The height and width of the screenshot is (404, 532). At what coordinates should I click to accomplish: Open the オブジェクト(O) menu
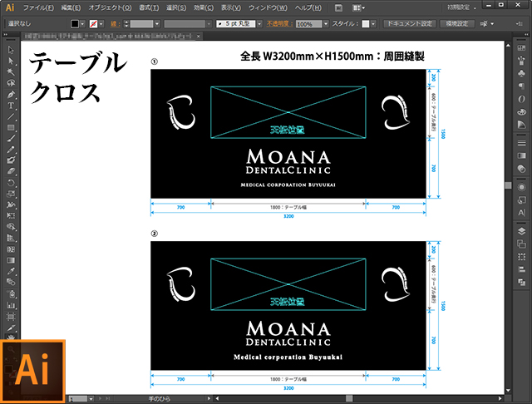pos(110,7)
